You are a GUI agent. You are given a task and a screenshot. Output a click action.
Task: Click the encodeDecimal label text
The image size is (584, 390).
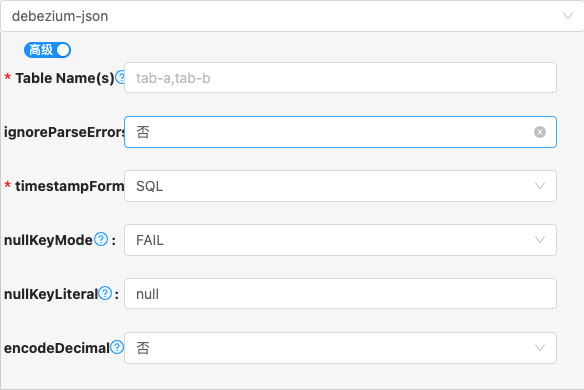(57, 348)
